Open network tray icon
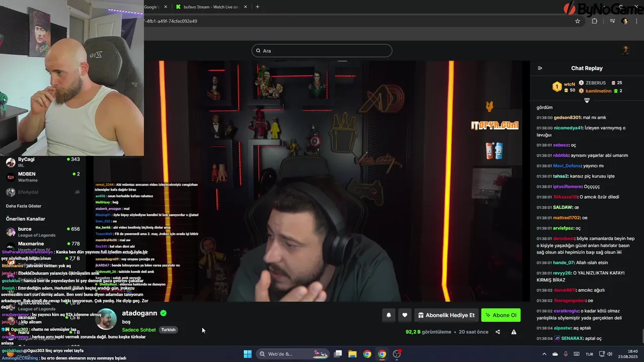 [601, 354]
